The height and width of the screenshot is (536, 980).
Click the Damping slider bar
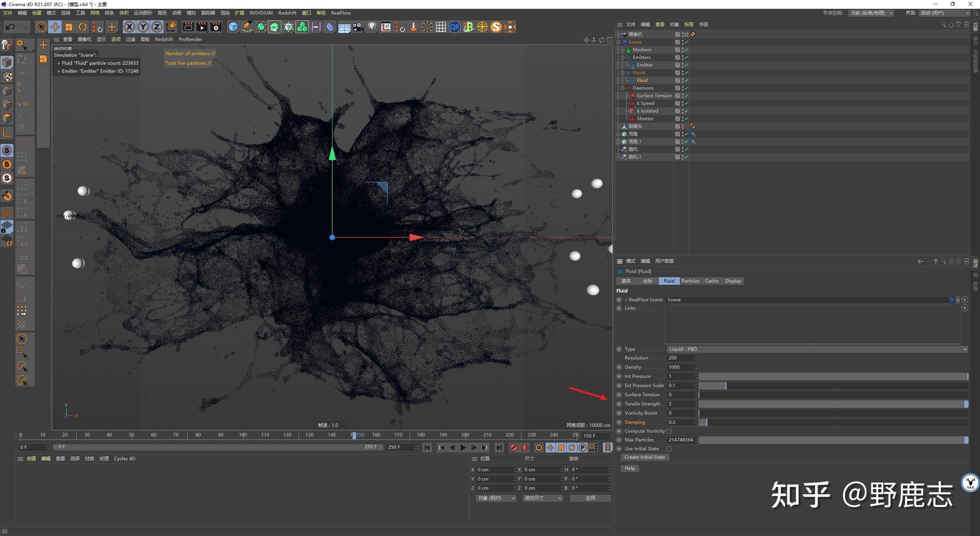[x=833, y=422]
